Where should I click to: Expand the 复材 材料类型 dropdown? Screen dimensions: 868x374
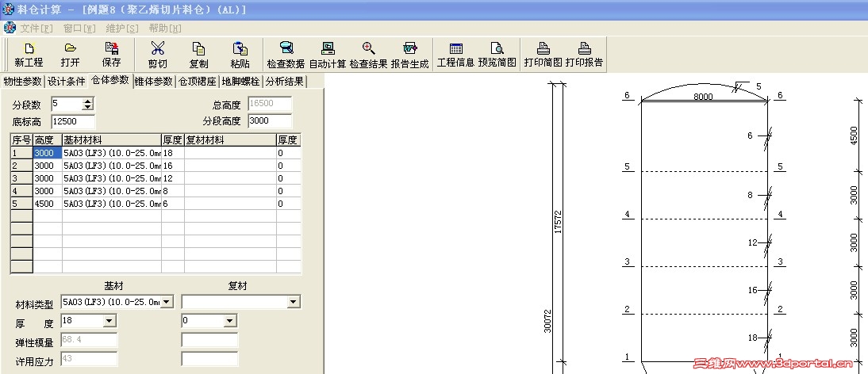[294, 302]
